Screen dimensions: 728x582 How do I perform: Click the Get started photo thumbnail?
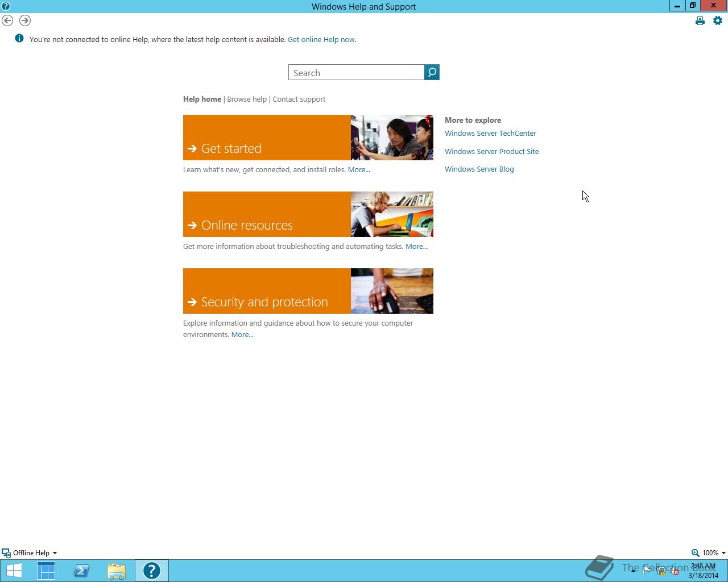[x=392, y=138]
